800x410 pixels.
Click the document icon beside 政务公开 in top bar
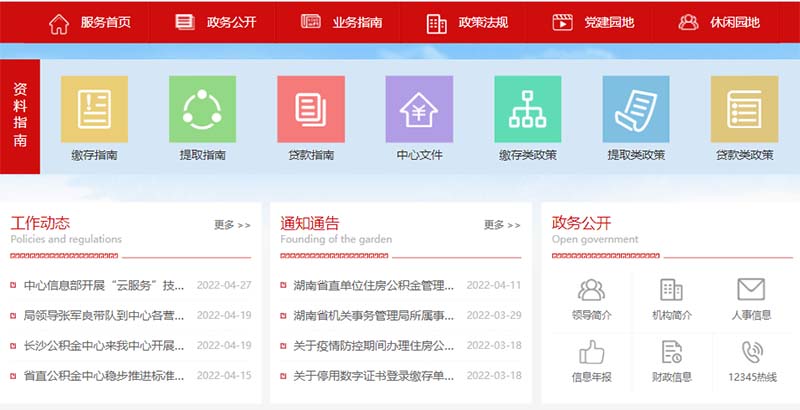185,22
